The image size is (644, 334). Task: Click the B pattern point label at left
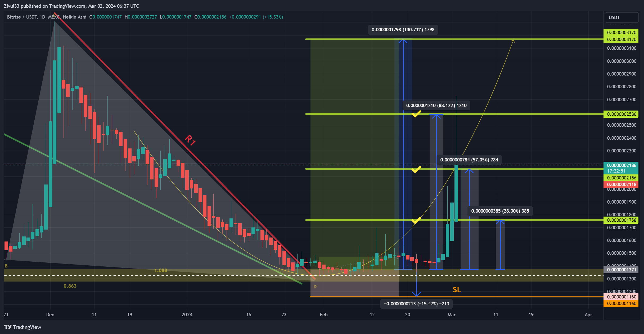click(x=6, y=266)
